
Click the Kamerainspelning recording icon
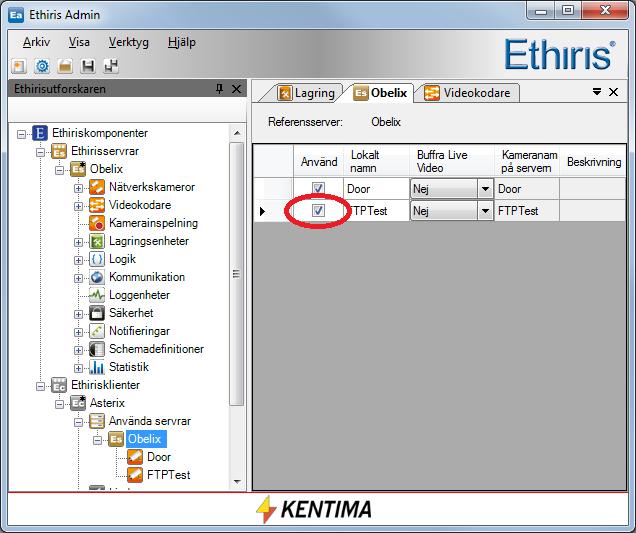[x=97, y=223]
